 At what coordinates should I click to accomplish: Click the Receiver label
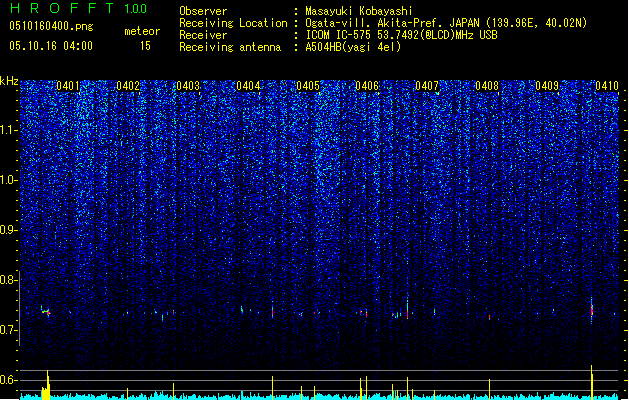203,35
